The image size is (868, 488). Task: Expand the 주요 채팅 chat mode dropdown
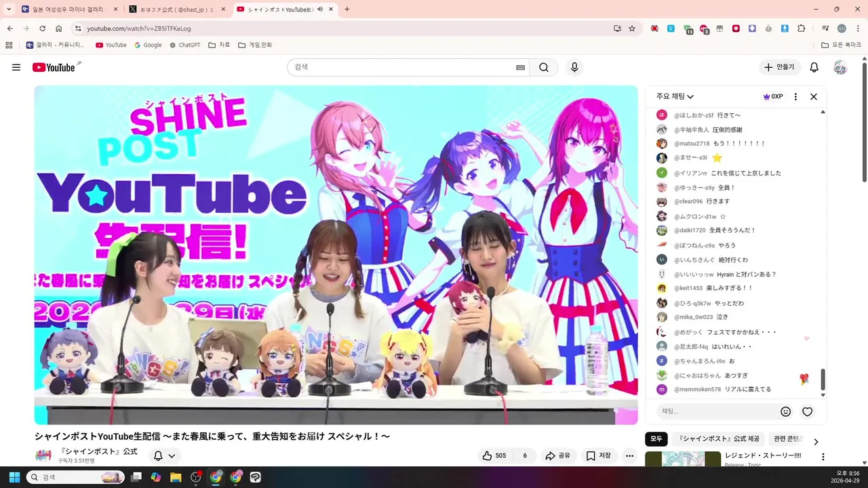[x=675, y=96]
